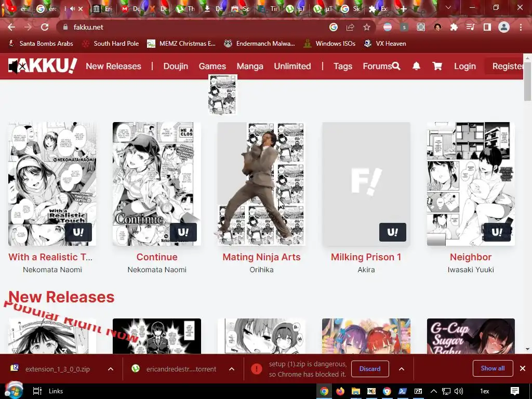Click the Login link

(465, 66)
